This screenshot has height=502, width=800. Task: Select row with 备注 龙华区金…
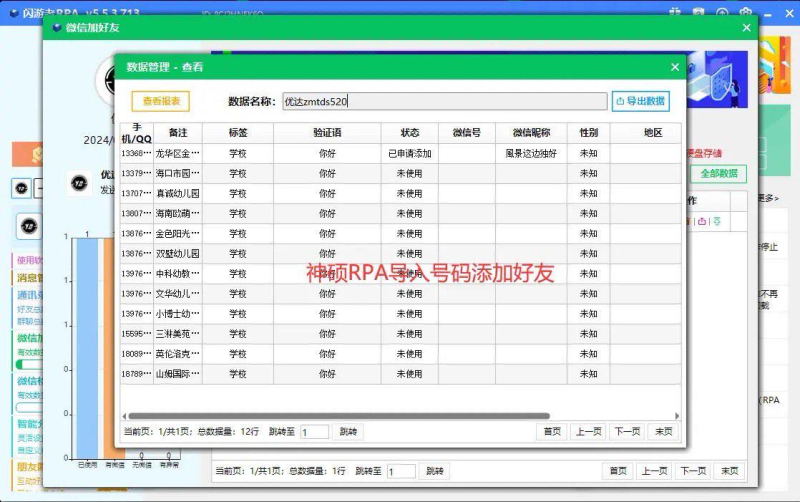tap(401, 154)
